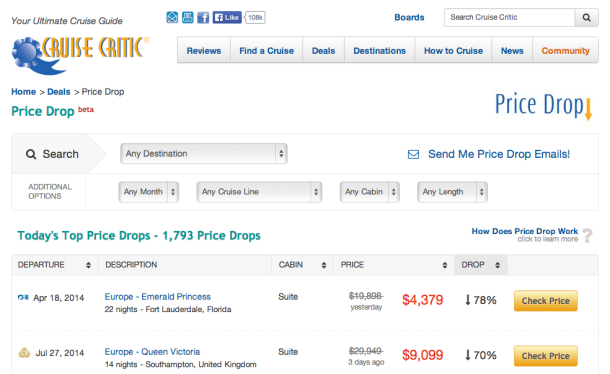The height and width of the screenshot is (374, 610).
Task: Click Cunard cruise line icon for Jul 27
Action: click(x=24, y=353)
